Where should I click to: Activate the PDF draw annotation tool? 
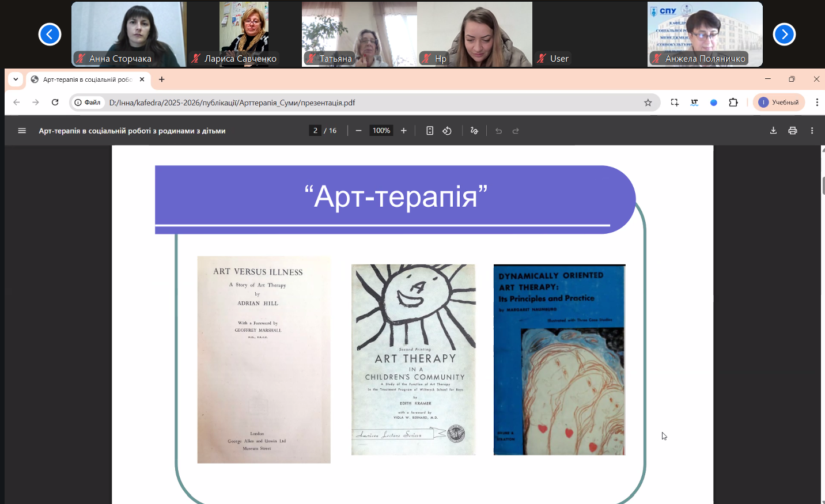pyautogui.click(x=474, y=131)
